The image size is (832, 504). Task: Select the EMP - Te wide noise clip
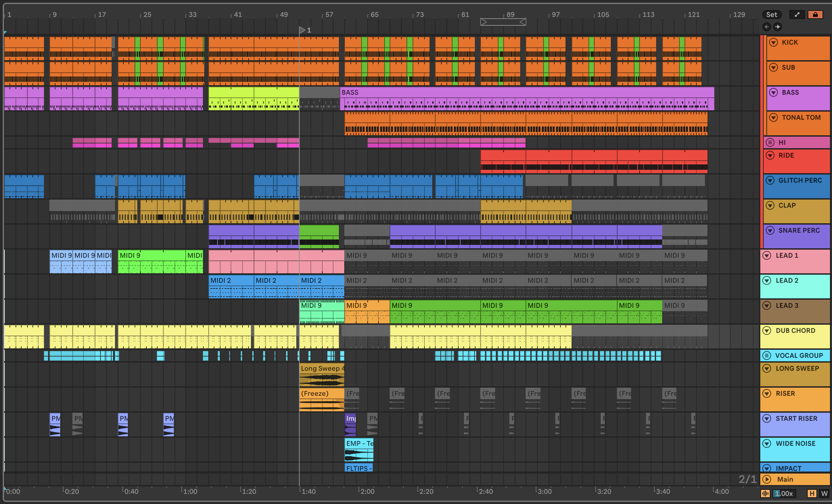[359, 450]
